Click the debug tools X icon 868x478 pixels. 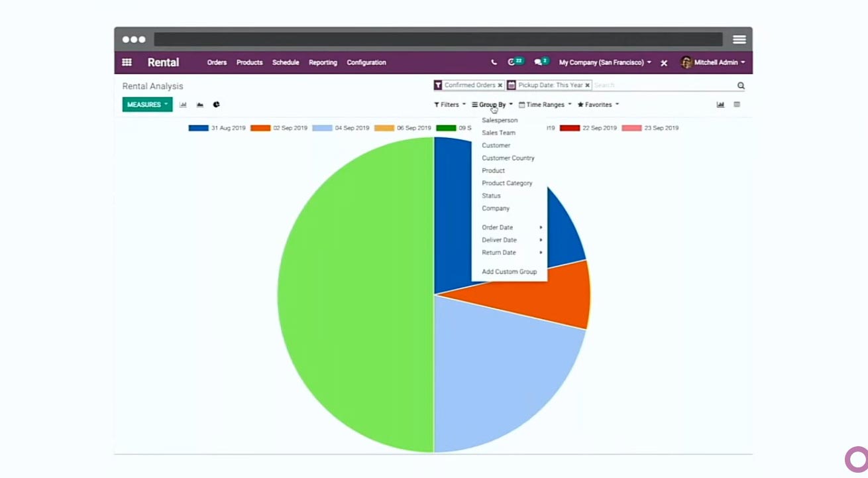pyautogui.click(x=664, y=63)
